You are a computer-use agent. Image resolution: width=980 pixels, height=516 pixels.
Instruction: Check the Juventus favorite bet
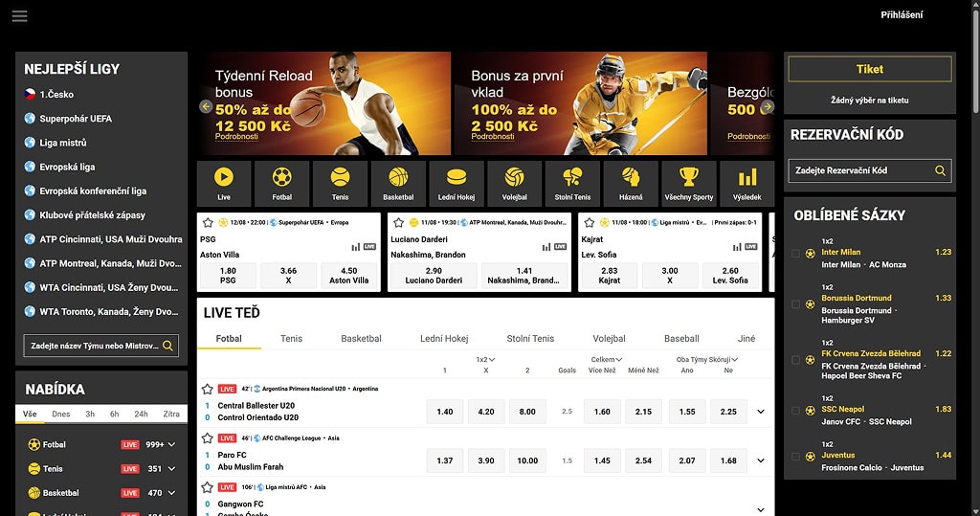click(795, 458)
